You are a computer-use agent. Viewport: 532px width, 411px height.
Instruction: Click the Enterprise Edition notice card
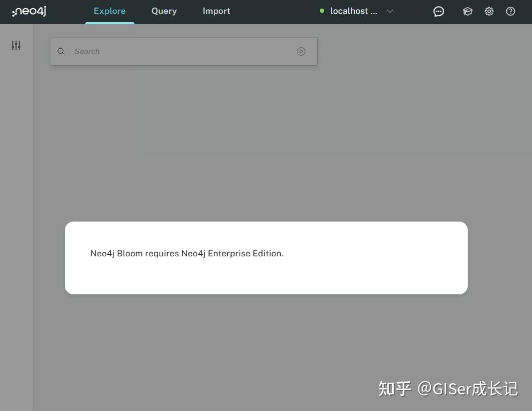click(266, 257)
